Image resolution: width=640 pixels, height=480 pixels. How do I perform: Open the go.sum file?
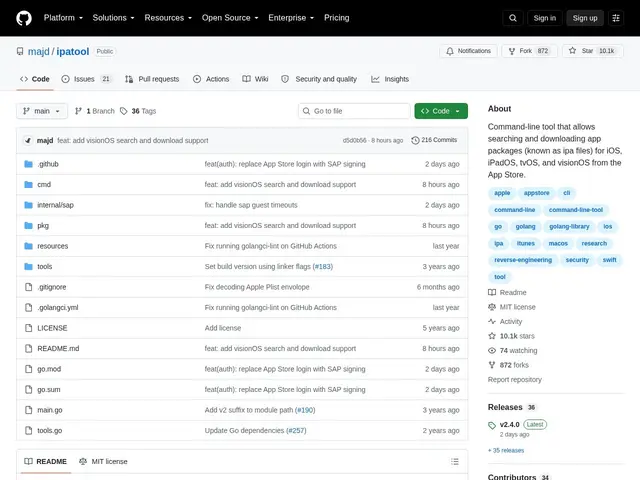(x=49, y=389)
